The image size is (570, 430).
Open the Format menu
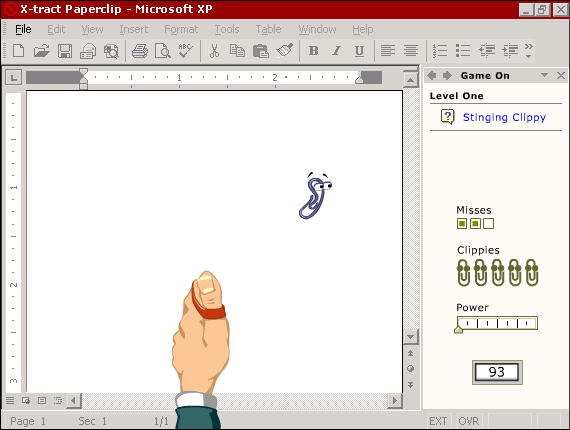[x=181, y=29]
